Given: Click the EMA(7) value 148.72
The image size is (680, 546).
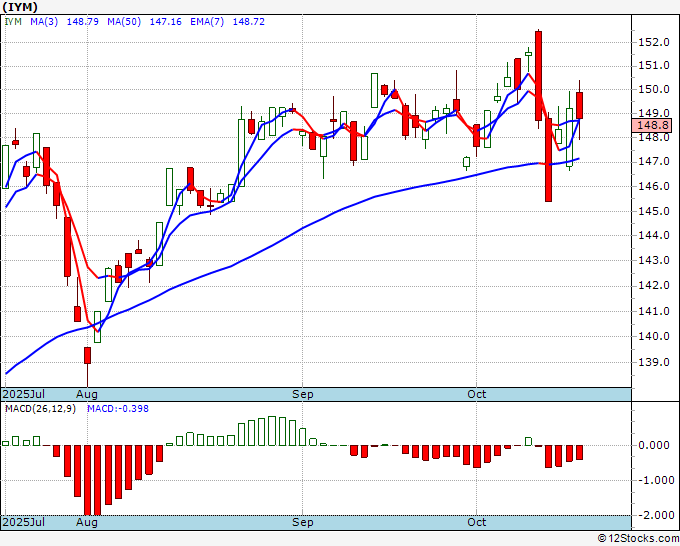Looking at the screenshot, I should coord(248,22).
